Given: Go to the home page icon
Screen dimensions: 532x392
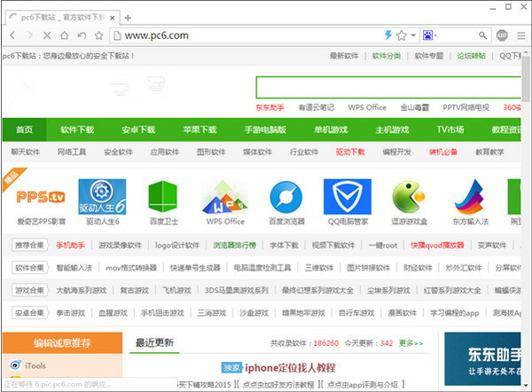Looking at the screenshot, I should point(65,35).
